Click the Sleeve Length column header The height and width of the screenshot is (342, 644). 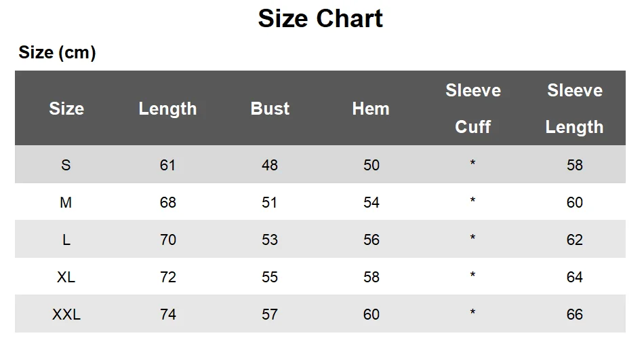click(x=574, y=109)
